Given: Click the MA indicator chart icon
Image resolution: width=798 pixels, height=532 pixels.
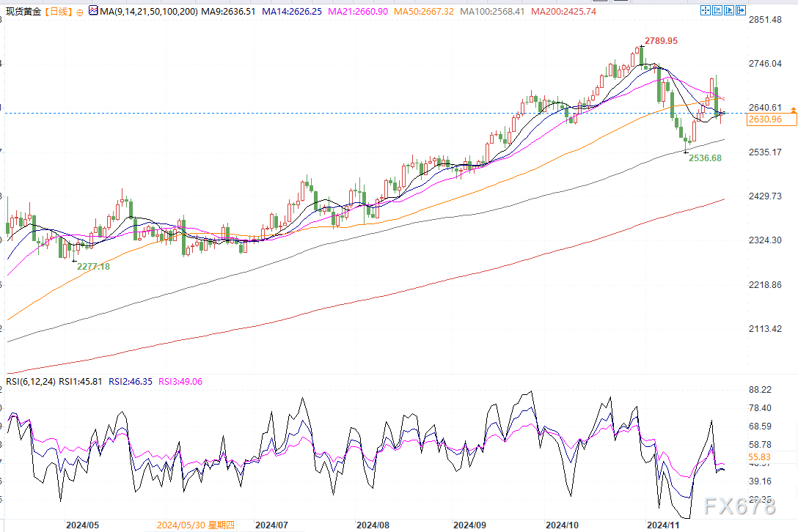Looking at the screenshot, I should pyautogui.click(x=92, y=12).
